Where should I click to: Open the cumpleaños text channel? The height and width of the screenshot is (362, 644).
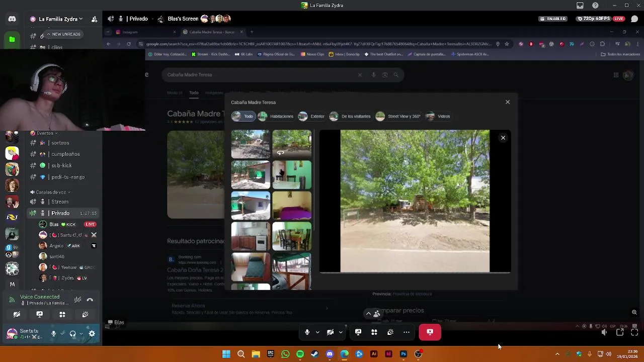coord(62,154)
